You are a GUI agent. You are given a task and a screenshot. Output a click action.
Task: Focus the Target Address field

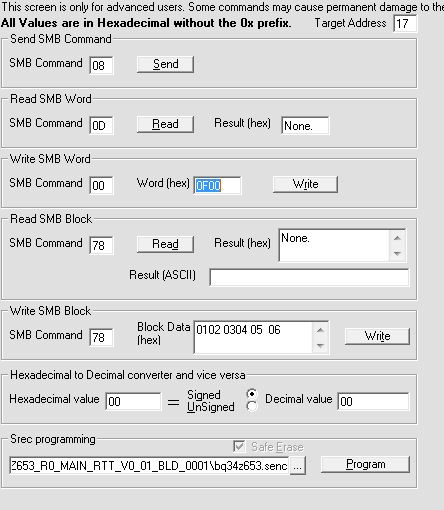405,24
